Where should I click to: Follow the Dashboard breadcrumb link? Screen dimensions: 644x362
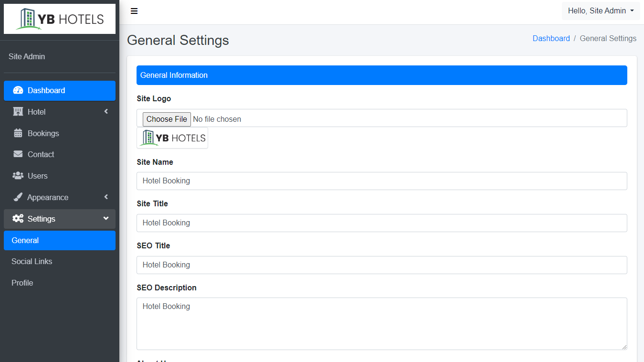point(551,38)
